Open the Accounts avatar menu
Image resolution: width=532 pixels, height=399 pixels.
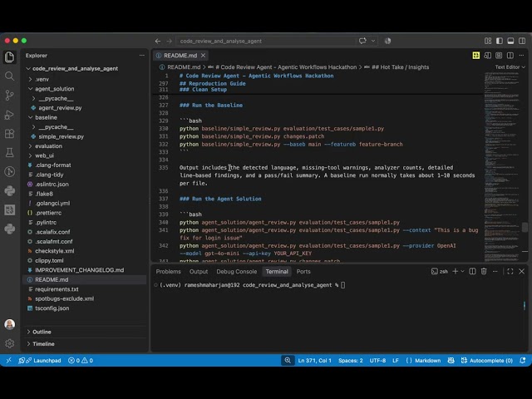pos(9,324)
